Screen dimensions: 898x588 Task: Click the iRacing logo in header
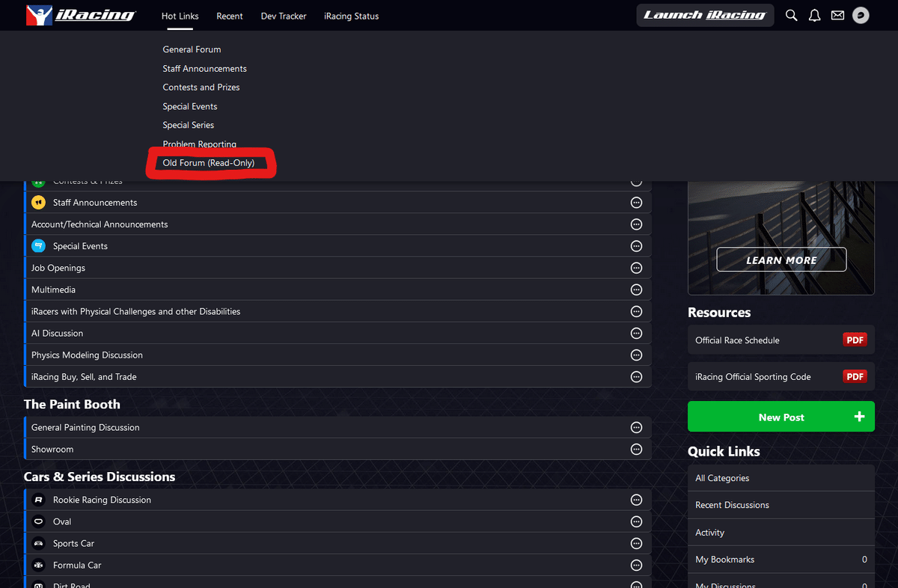(x=81, y=15)
